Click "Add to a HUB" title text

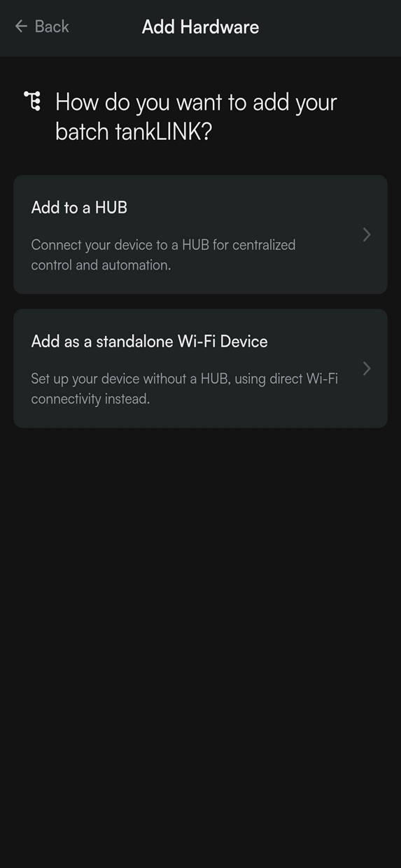point(79,207)
